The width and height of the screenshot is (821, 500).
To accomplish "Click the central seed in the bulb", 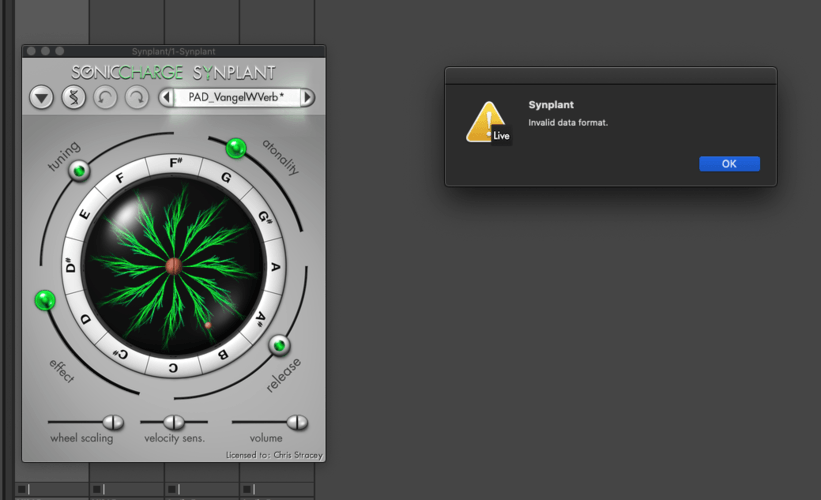I will pyautogui.click(x=174, y=266).
